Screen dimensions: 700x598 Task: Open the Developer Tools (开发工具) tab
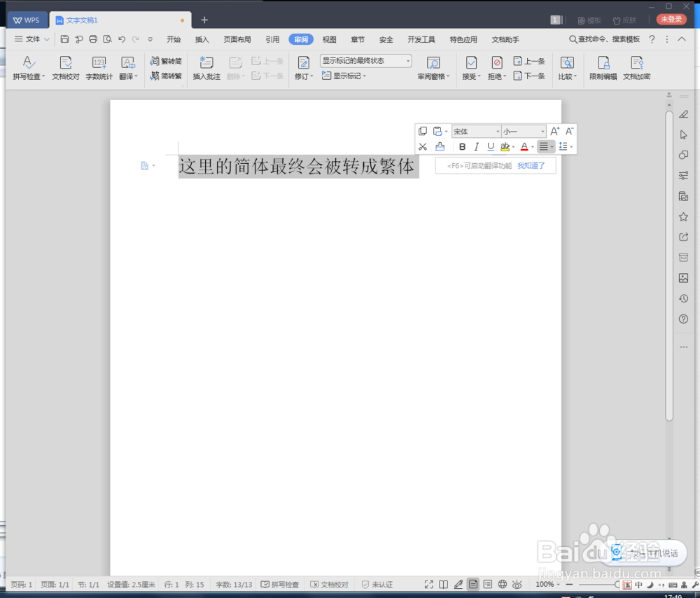[x=421, y=39]
